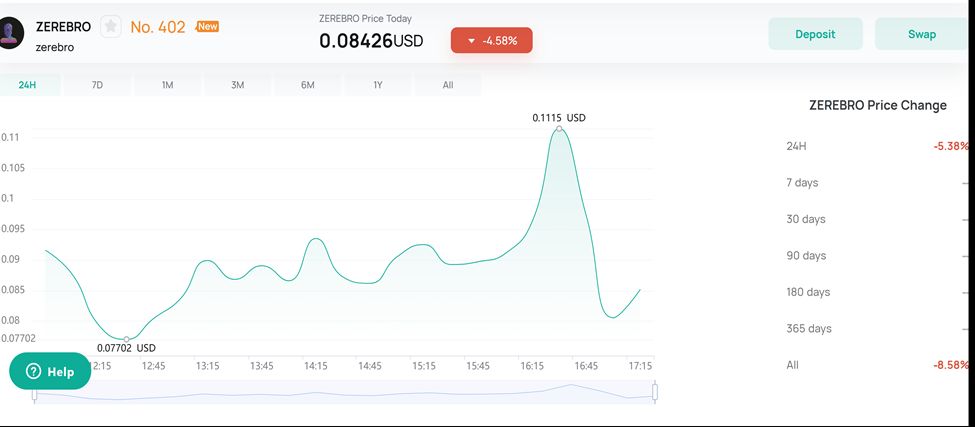Click the orange New badge
The image size is (975, 427).
click(208, 26)
